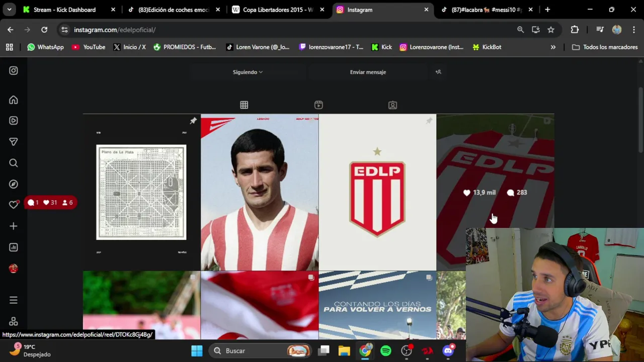Open the YouTube bookmark
644x362 pixels.
click(89, 47)
